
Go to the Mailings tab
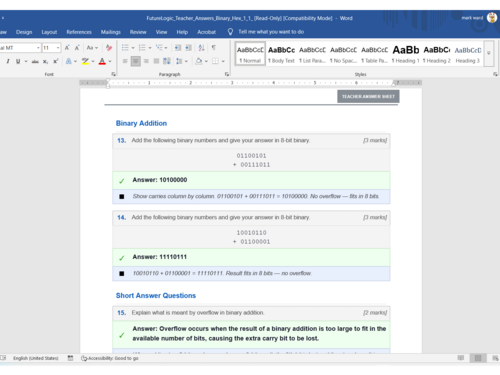click(x=111, y=32)
